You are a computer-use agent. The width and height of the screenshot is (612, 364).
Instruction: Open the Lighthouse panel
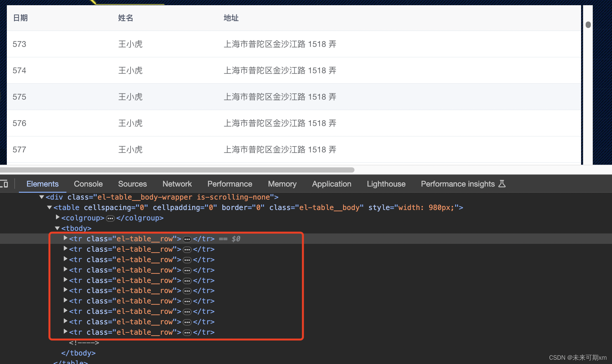pyautogui.click(x=386, y=184)
